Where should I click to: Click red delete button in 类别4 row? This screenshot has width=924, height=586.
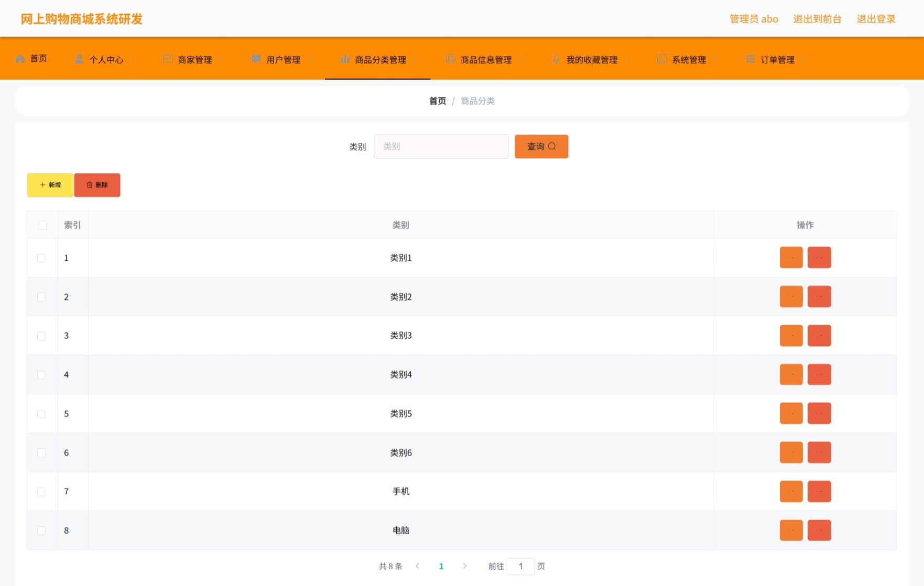point(819,374)
